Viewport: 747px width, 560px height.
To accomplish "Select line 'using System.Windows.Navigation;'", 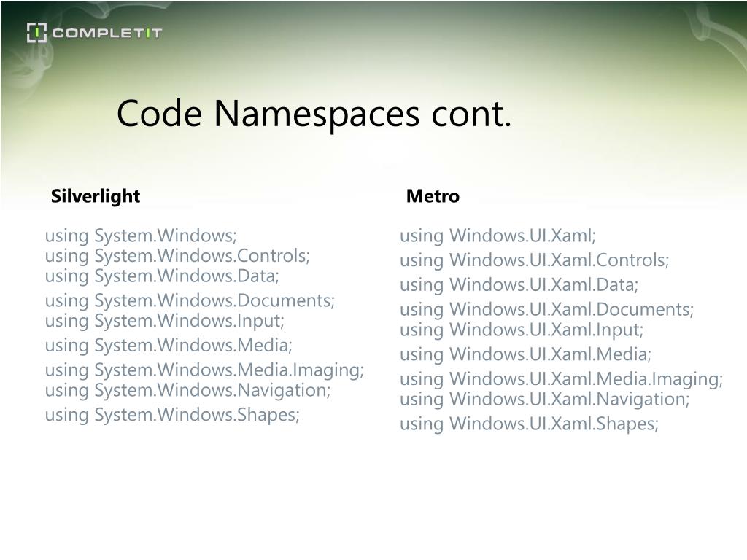I will click(187, 390).
